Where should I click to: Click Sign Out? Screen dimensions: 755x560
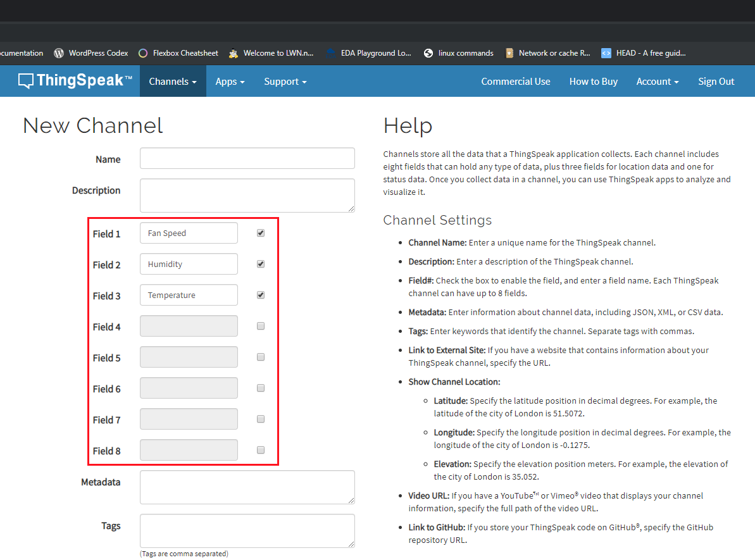click(716, 82)
